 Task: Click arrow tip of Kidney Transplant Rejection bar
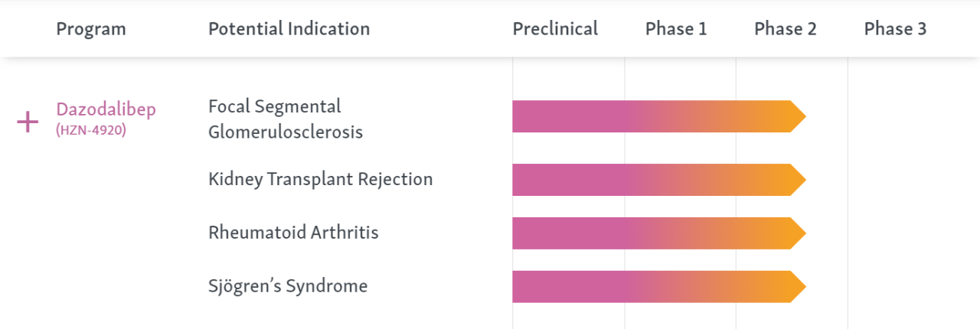click(799, 180)
